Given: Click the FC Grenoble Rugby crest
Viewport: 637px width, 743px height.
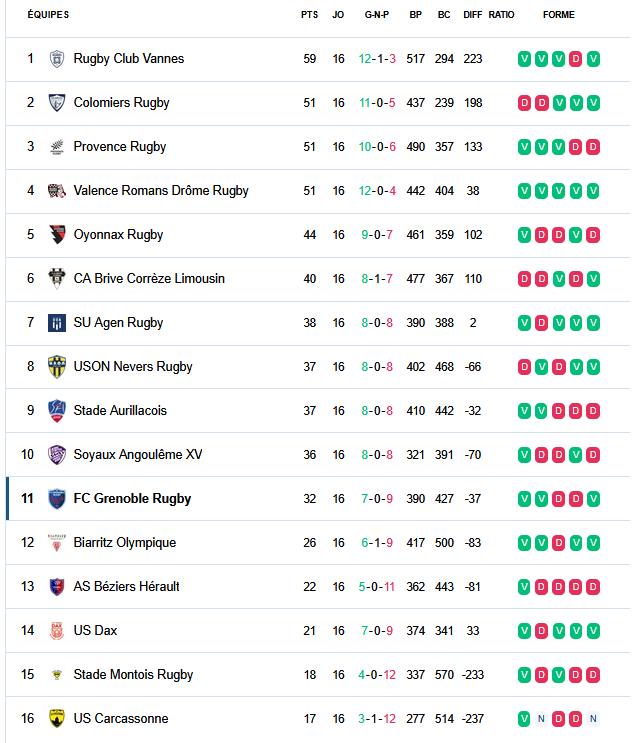Looking at the screenshot, I should pos(57,499).
